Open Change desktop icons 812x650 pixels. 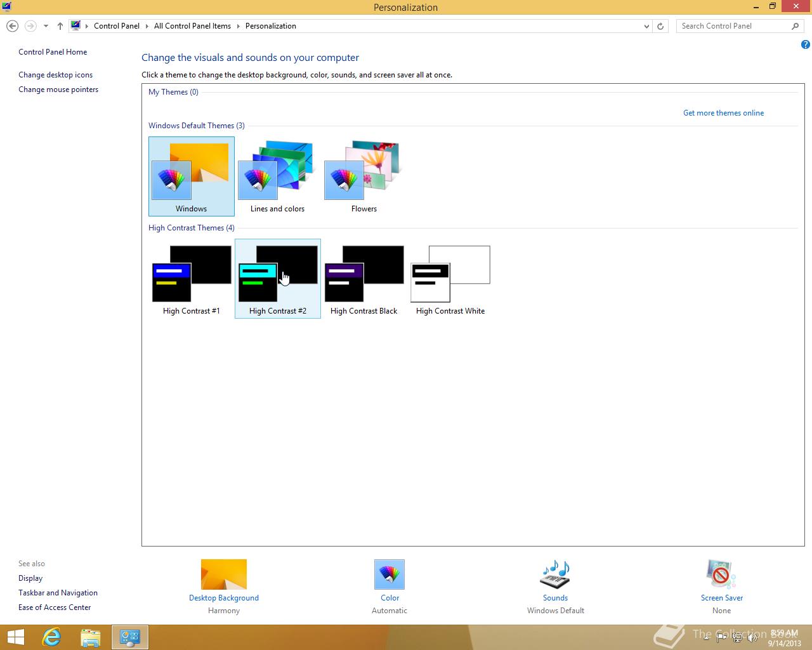click(x=55, y=75)
